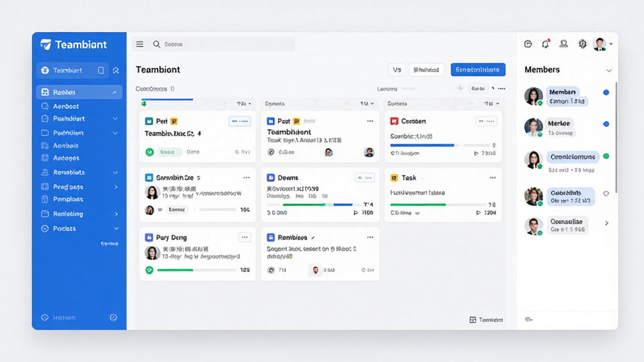Open the Dpriosts column count dropdown
This screenshot has height=362, width=644.
[367, 104]
